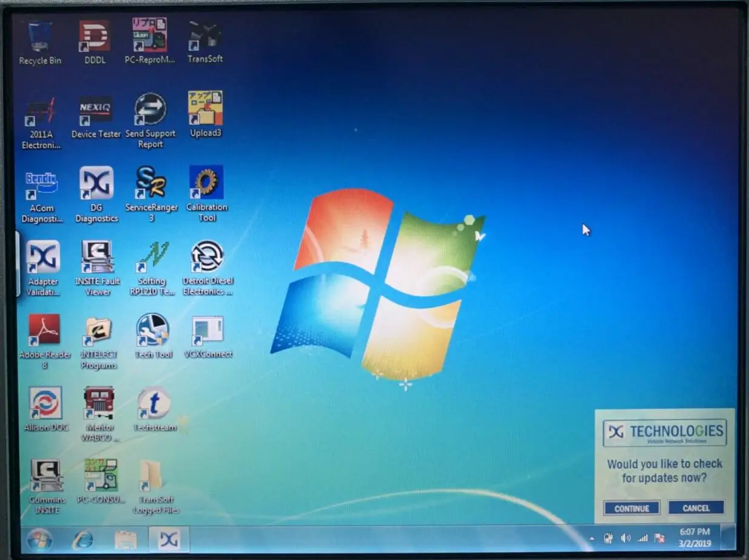The width and height of the screenshot is (749, 560).
Task: Click CANCEL in the update prompt
Action: click(696, 508)
